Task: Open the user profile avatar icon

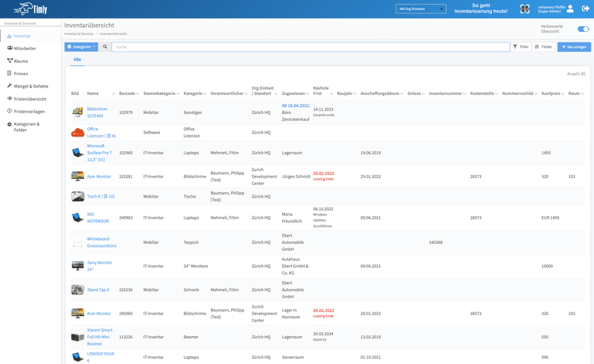Action: pyautogui.click(x=570, y=9)
